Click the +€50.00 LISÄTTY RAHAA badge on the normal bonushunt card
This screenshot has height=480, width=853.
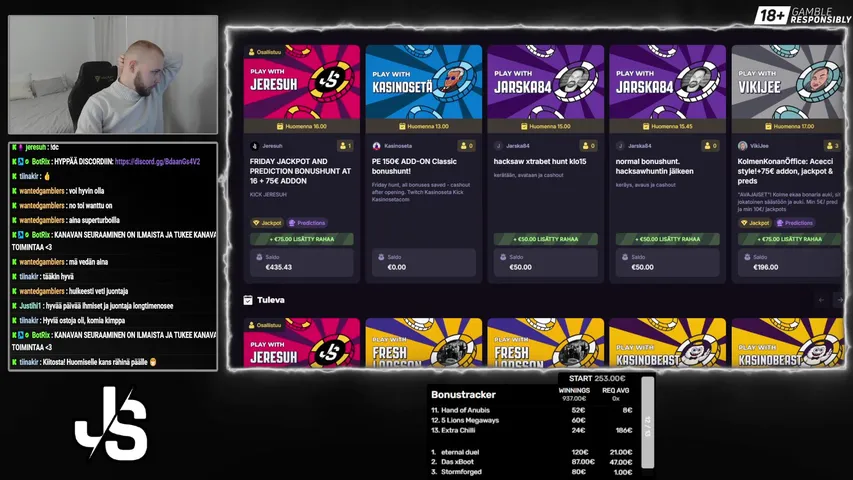pos(667,239)
